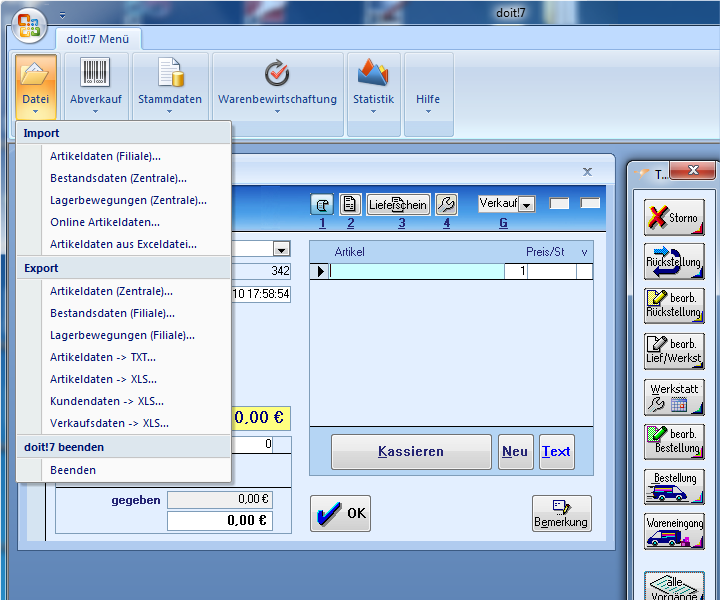
Task: Click the receipt document icon button 2
Action: tap(350, 204)
